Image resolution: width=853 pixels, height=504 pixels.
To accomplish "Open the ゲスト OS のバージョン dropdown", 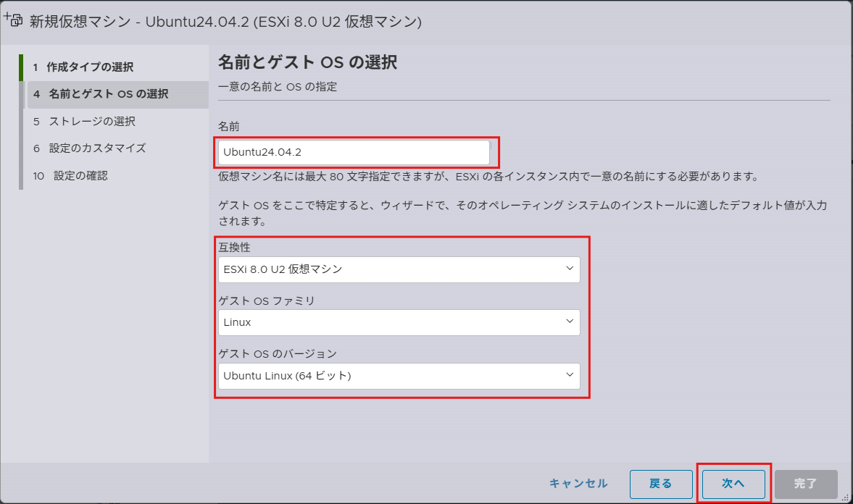I will click(x=399, y=376).
